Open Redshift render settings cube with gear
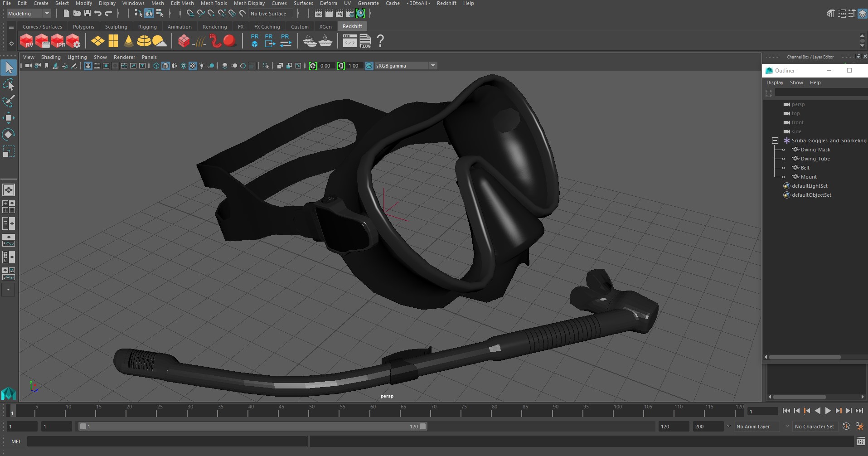868x456 pixels. (x=73, y=41)
